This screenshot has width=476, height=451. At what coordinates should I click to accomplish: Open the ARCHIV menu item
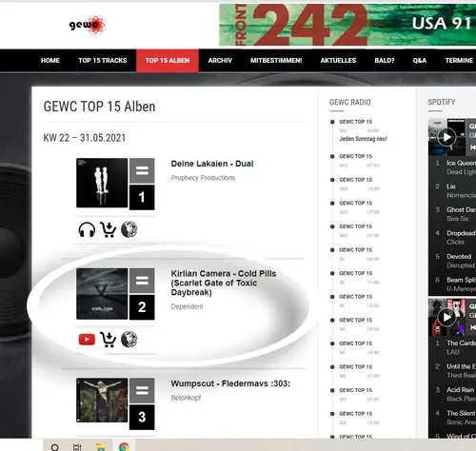coord(220,61)
